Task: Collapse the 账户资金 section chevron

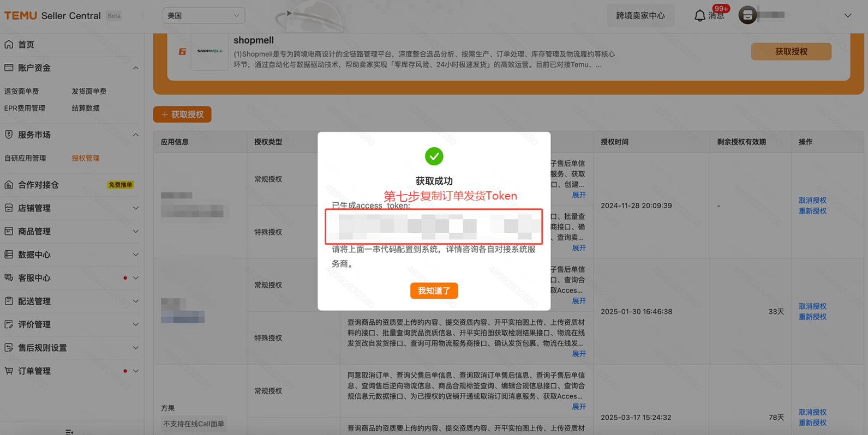Action: [135, 68]
